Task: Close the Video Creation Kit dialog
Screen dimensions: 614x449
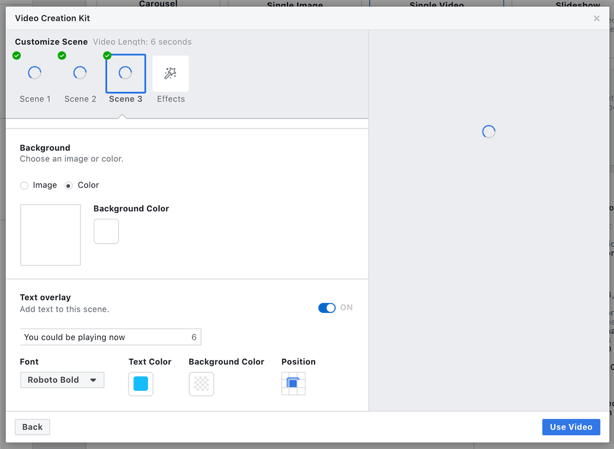Action: (x=596, y=18)
